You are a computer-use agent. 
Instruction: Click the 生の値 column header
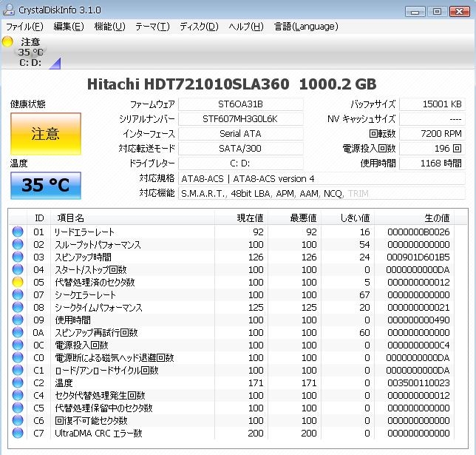(415, 218)
